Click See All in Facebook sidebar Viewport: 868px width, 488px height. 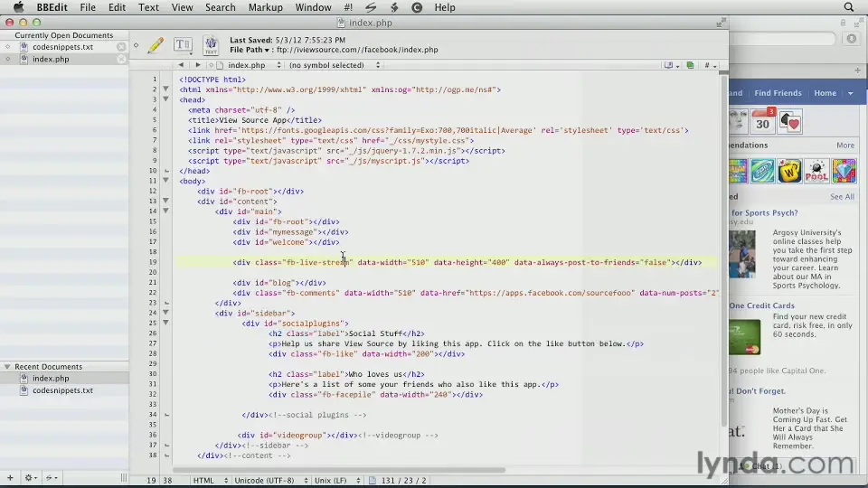[842, 196]
